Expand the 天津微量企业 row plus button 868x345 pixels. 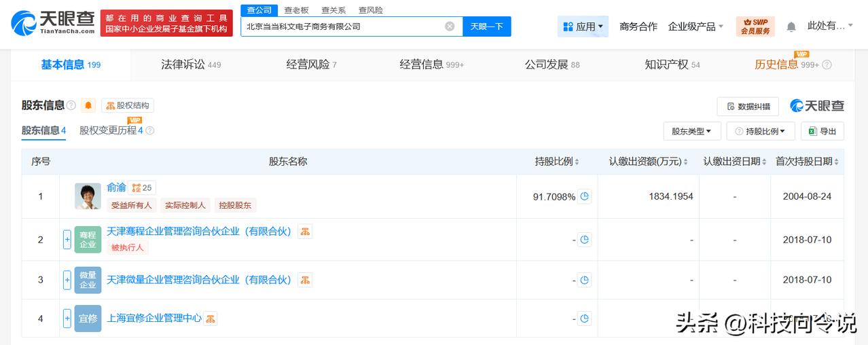coord(67,280)
